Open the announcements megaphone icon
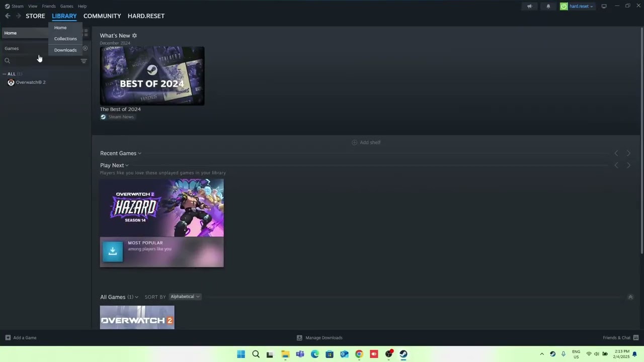The height and width of the screenshot is (362, 644). coord(529,6)
